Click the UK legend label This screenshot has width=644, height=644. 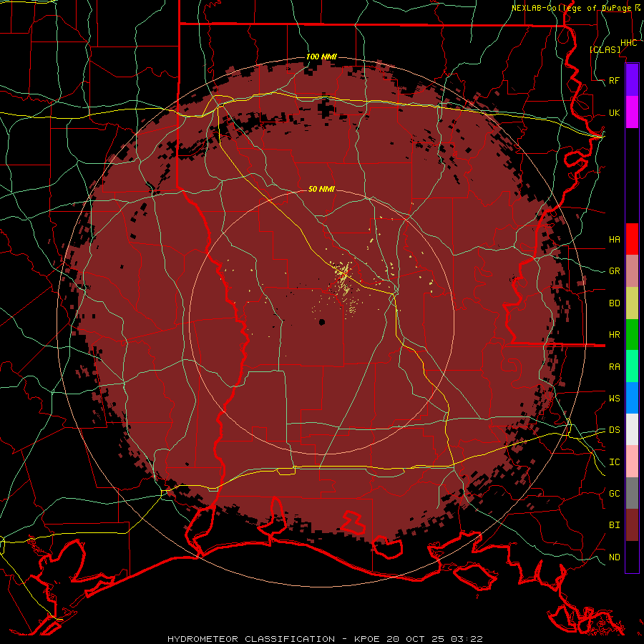[614, 112]
